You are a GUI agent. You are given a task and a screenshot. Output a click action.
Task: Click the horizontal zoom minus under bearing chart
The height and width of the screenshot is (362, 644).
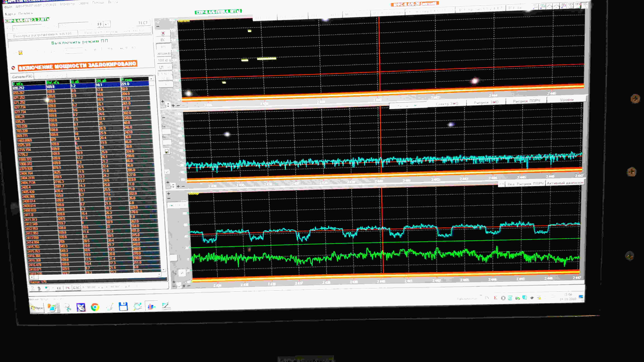click(x=178, y=105)
